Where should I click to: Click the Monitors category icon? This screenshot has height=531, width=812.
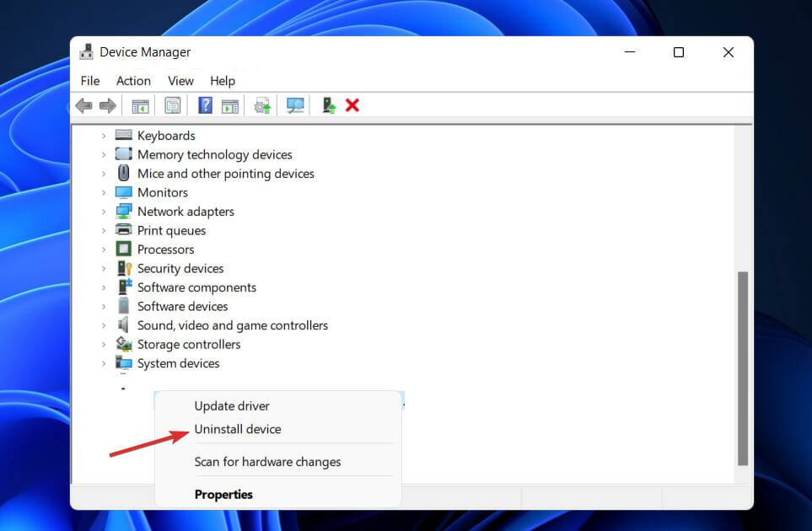pyautogui.click(x=123, y=192)
